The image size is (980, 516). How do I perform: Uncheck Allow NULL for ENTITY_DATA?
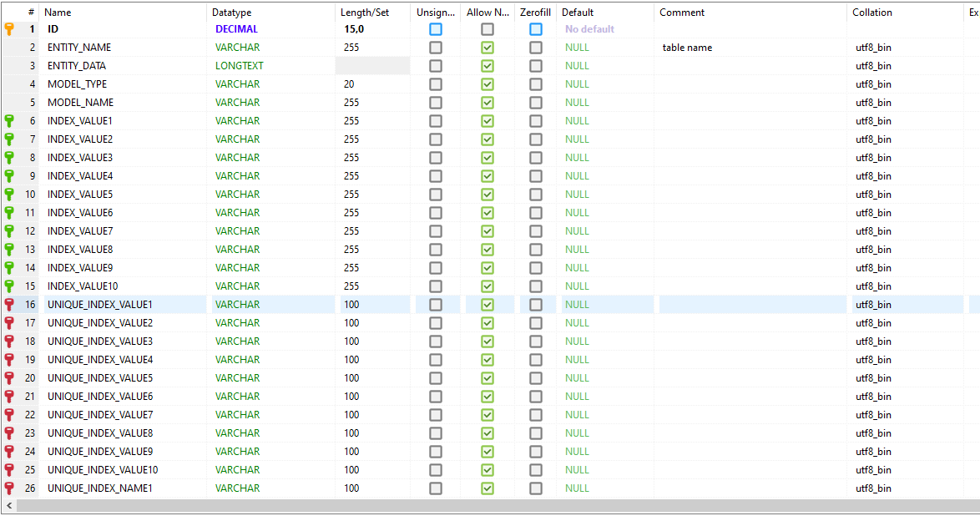click(x=487, y=66)
